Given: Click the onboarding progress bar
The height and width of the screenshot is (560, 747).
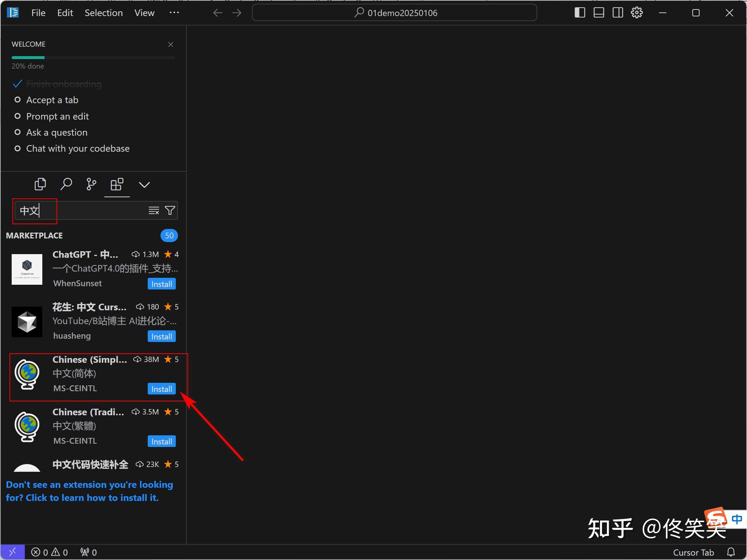Looking at the screenshot, I should click(x=93, y=58).
